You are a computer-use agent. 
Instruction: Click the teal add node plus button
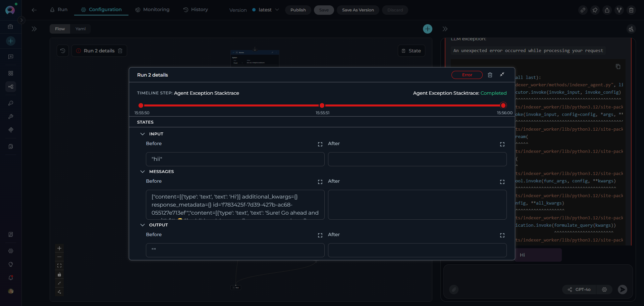pyautogui.click(x=427, y=29)
